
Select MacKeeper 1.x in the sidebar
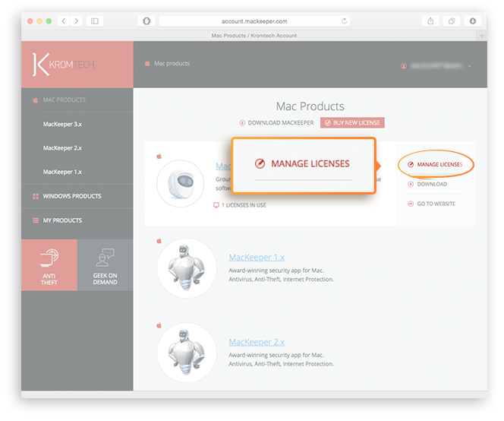click(62, 172)
